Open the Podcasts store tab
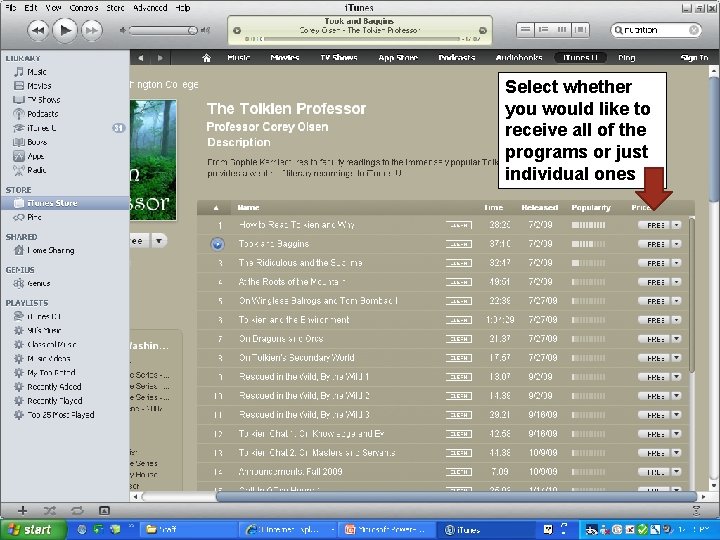 point(456,58)
